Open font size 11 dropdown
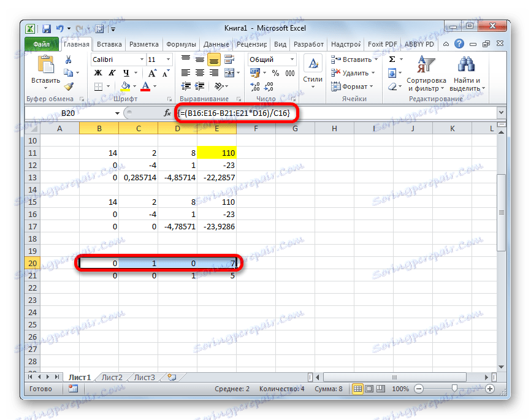This screenshot has width=531, height=420. [x=168, y=59]
